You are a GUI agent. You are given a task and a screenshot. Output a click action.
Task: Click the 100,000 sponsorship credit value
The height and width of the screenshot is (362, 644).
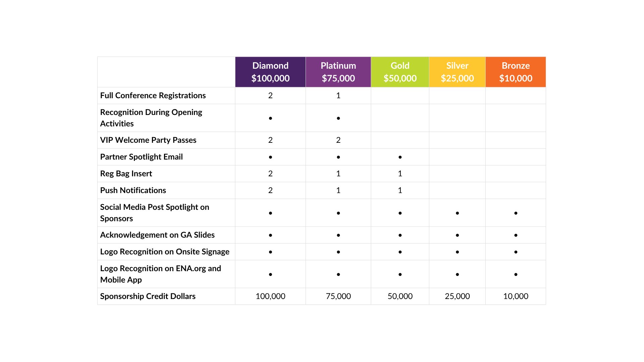click(270, 296)
